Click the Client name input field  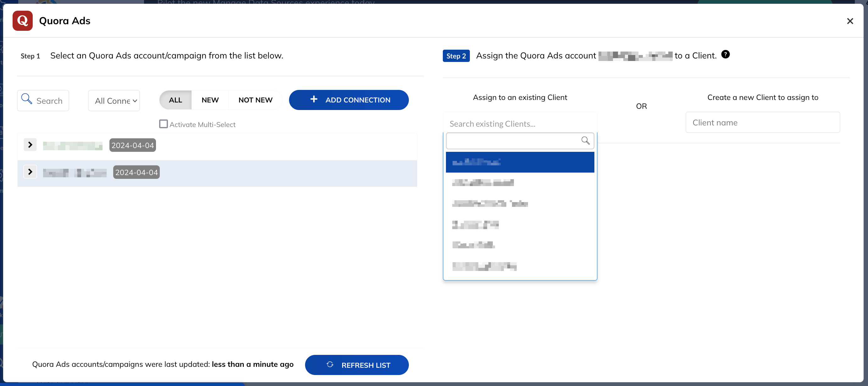(x=763, y=123)
